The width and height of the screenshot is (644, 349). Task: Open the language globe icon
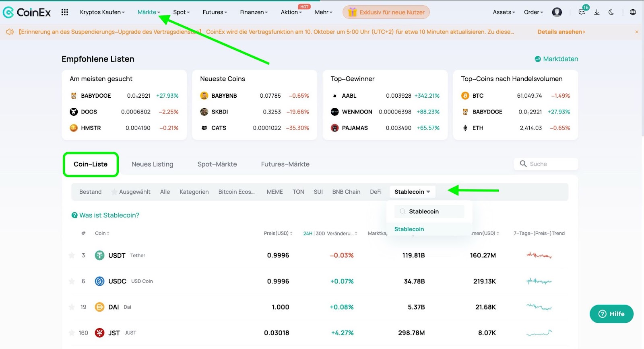point(633,12)
